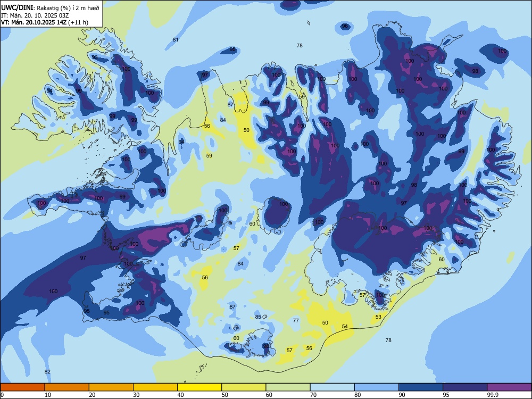Click the '85' humidity value on the map
The height and width of the screenshot is (399, 532).
(258, 317)
